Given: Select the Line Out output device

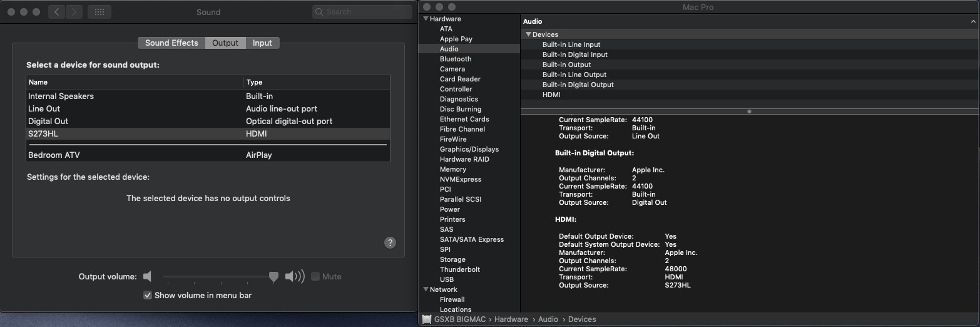Looking at the screenshot, I should click(208, 108).
